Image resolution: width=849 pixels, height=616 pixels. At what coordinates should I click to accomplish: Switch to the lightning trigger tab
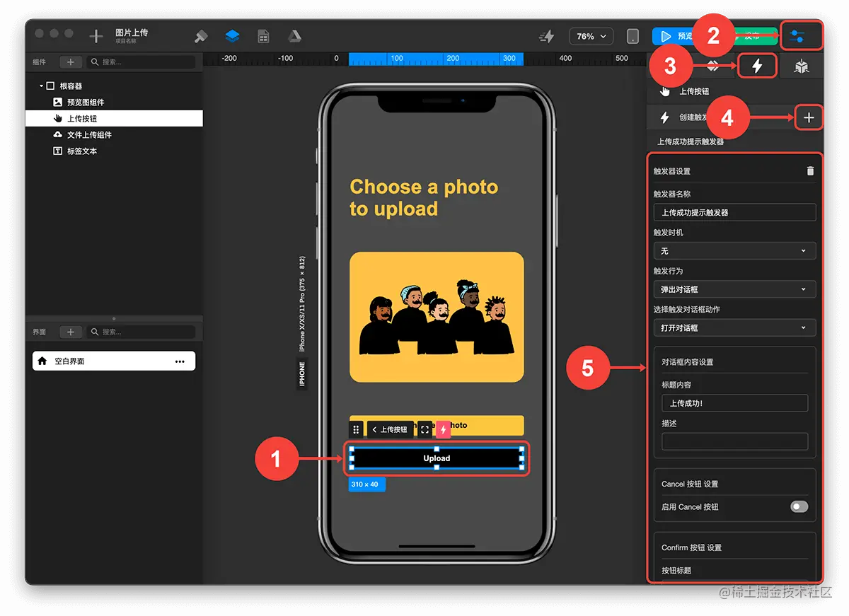click(x=757, y=66)
